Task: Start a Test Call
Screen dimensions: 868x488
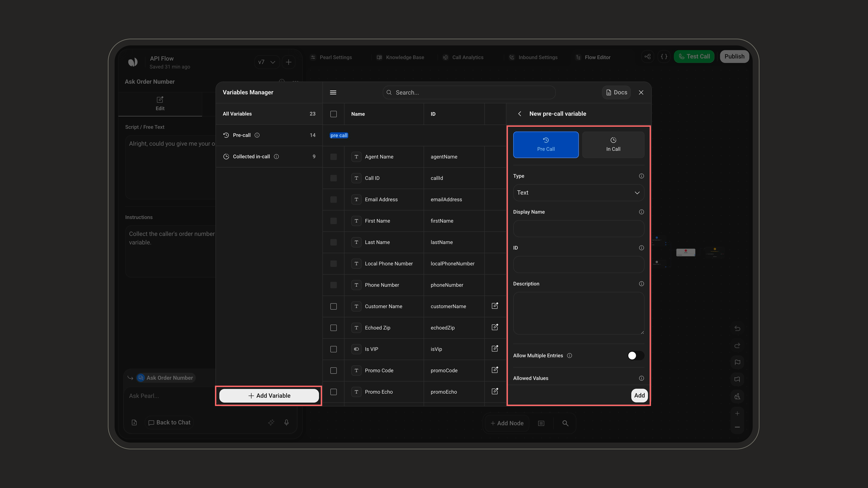Action: tap(694, 57)
